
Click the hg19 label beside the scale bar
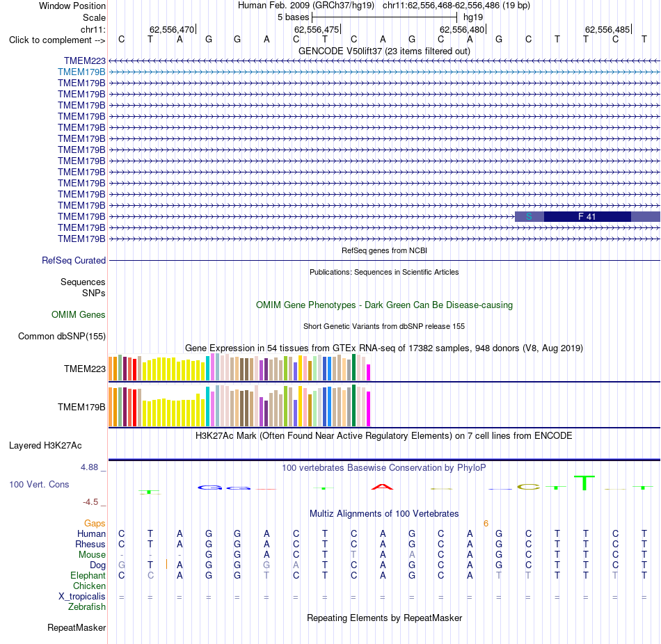pyautogui.click(x=473, y=17)
